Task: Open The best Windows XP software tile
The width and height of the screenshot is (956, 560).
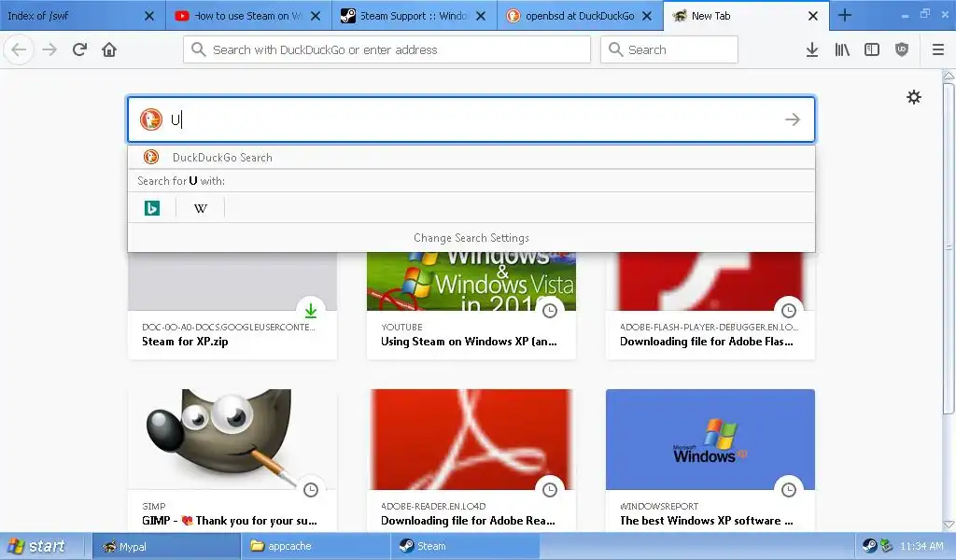Action: 710,460
